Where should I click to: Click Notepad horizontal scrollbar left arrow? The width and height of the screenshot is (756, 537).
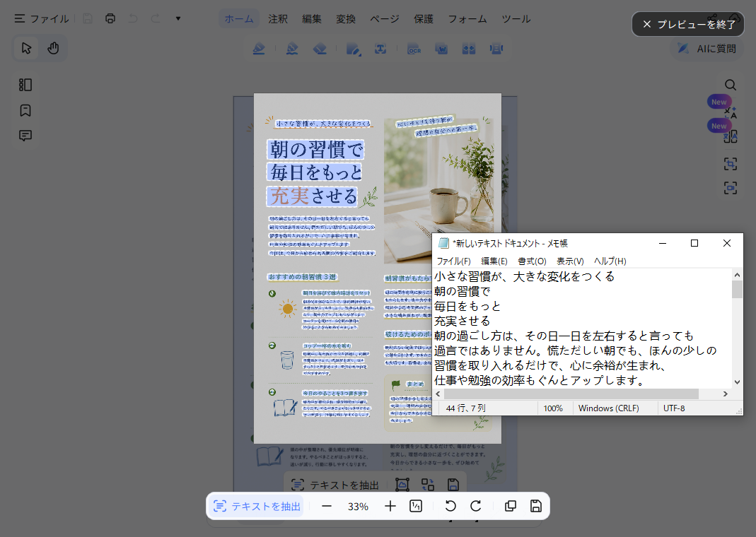point(438,394)
